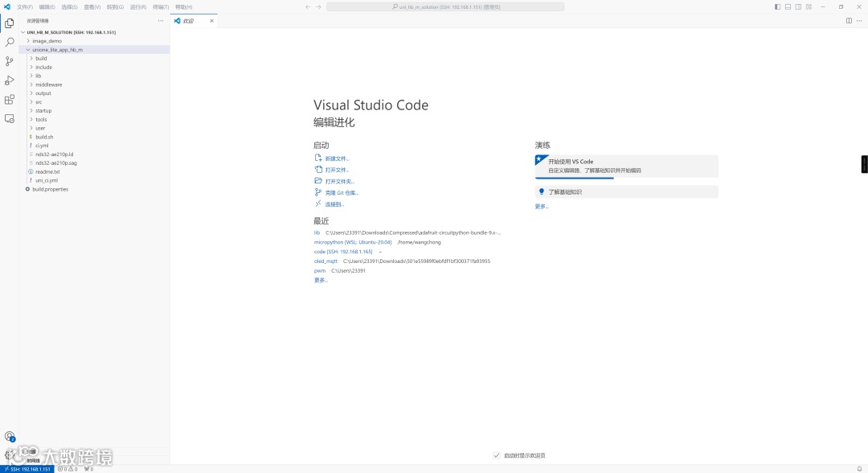Click the SSH: 192.168.1.151 remote indicator
Image resolution: width=868 pixels, height=473 pixels.
pos(27,468)
